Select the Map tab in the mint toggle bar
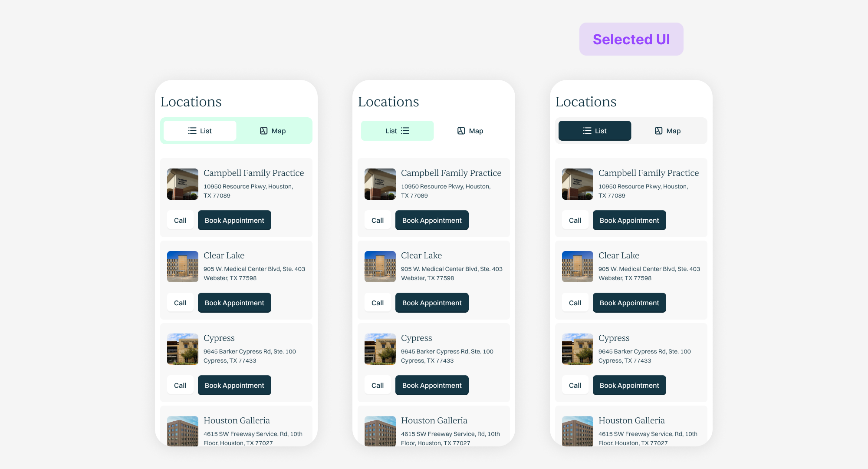 point(273,131)
